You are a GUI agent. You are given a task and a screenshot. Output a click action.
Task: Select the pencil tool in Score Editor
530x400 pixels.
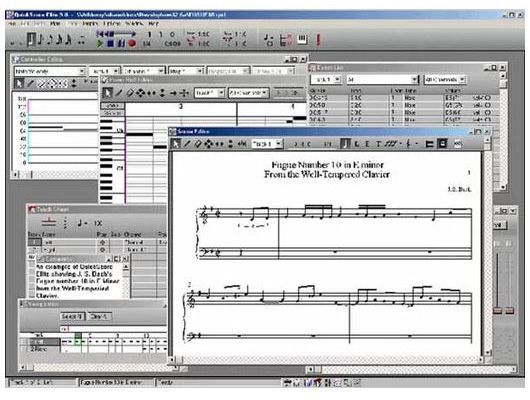187,144
